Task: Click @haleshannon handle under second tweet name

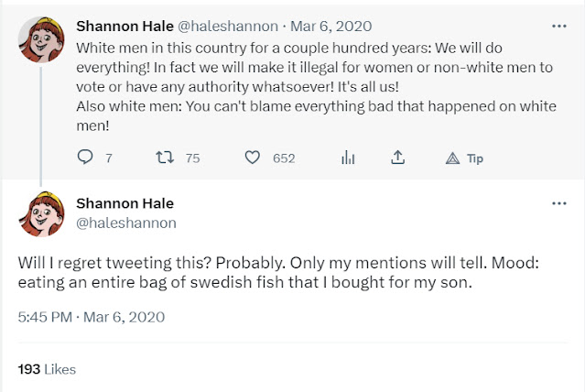Action: (x=126, y=223)
